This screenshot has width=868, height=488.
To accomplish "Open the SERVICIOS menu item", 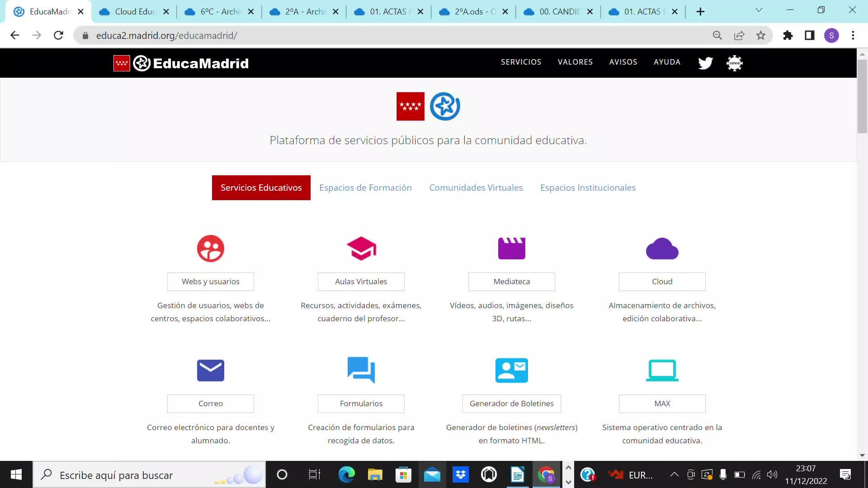I will (x=521, y=62).
